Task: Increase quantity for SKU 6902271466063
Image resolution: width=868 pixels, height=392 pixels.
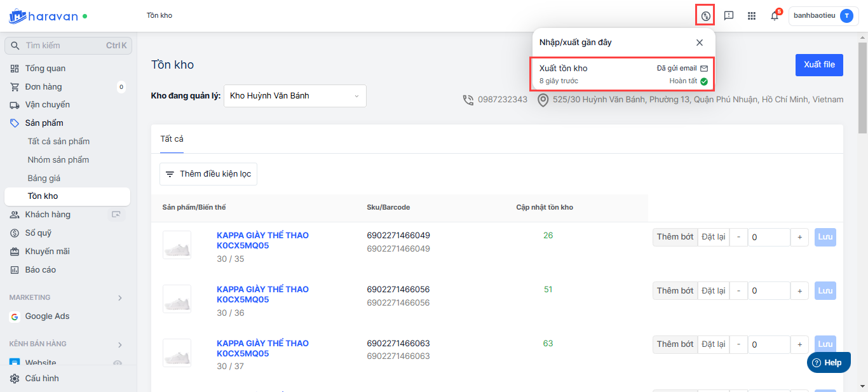Action: click(800, 344)
